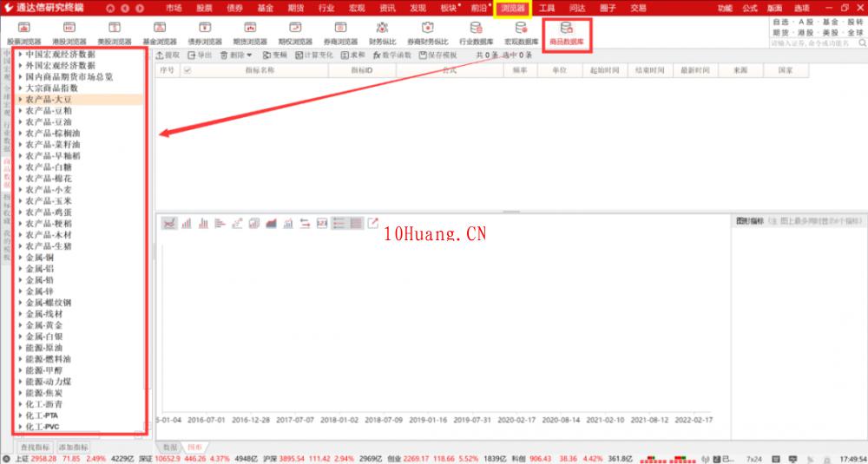Click the 求和 sum button
The image size is (868, 464).
click(352, 56)
